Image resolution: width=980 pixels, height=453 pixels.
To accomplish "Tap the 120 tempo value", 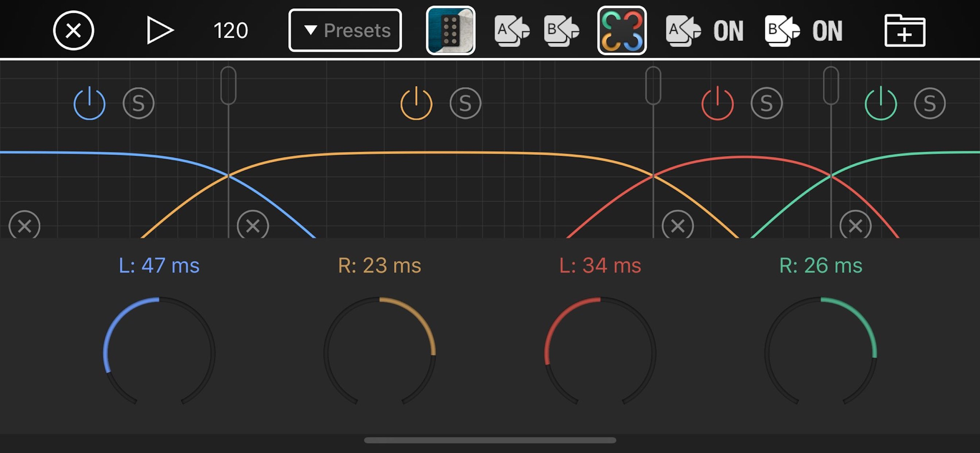I will point(230,30).
